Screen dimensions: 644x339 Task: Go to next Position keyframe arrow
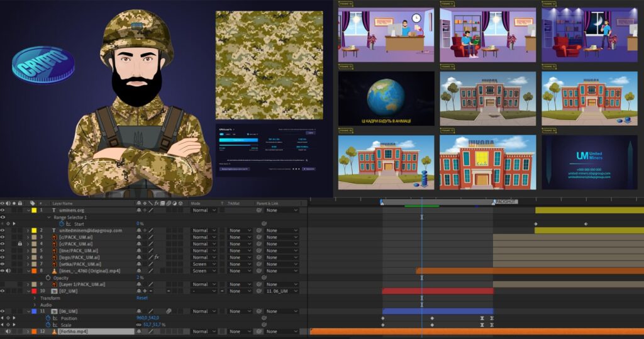14,318
